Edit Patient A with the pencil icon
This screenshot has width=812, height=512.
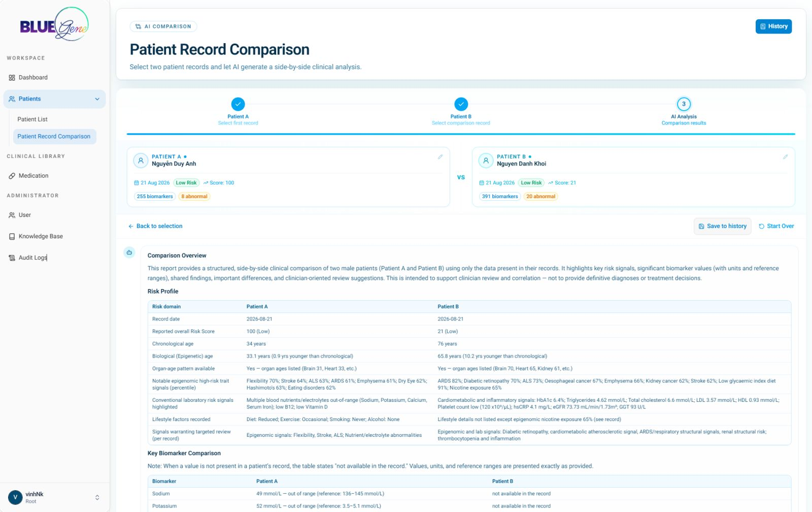(440, 157)
